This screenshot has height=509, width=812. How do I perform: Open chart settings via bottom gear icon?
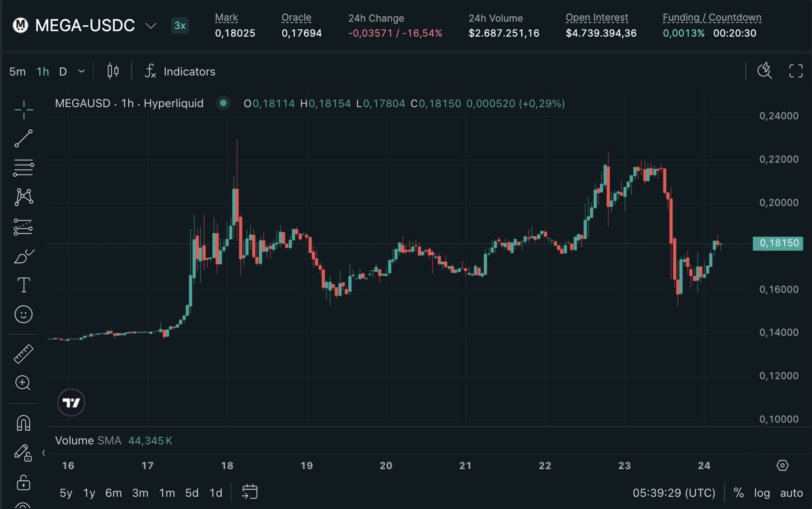point(784,465)
